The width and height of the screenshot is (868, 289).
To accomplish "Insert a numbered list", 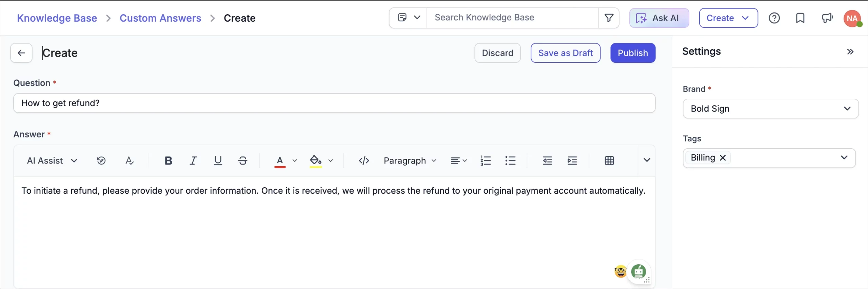I will tap(486, 160).
